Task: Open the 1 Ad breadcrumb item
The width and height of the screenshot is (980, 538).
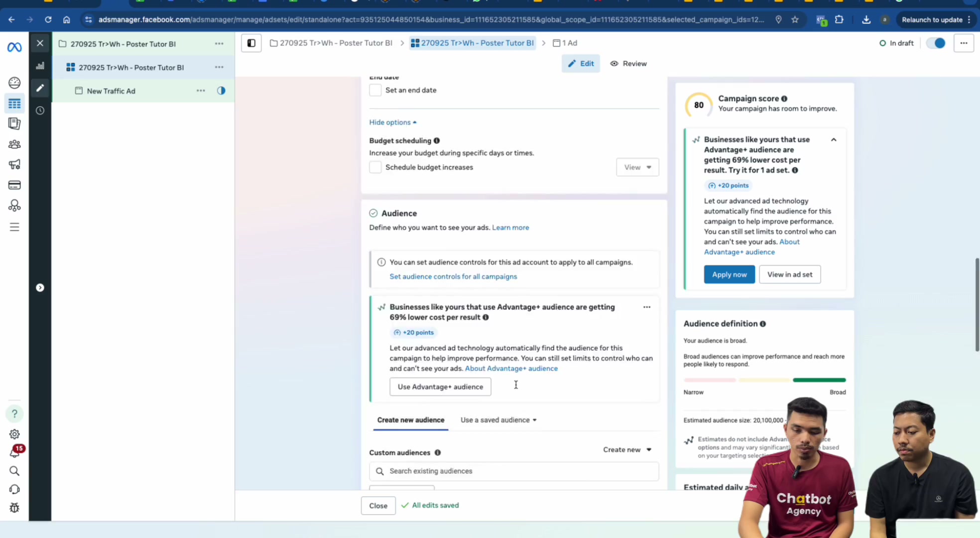Action: tap(565, 43)
